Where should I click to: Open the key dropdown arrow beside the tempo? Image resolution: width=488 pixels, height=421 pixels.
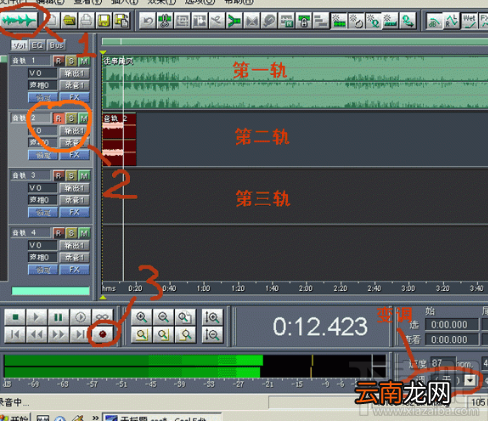470,380
